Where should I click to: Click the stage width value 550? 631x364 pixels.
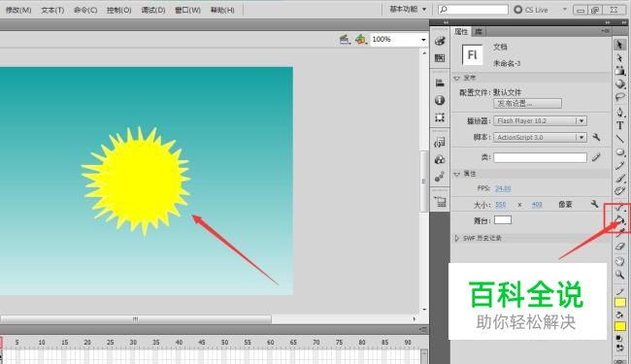pyautogui.click(x=500, y=205)
